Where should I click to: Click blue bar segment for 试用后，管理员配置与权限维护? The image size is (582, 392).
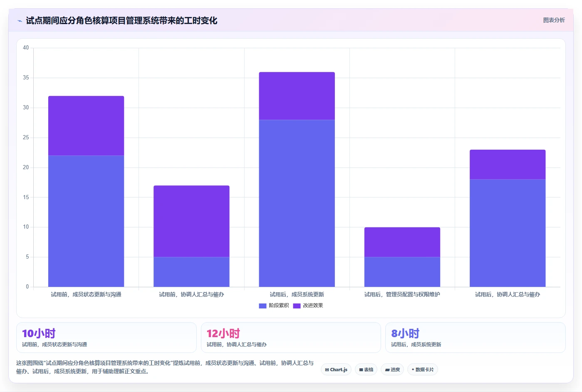tap(402, 272)
